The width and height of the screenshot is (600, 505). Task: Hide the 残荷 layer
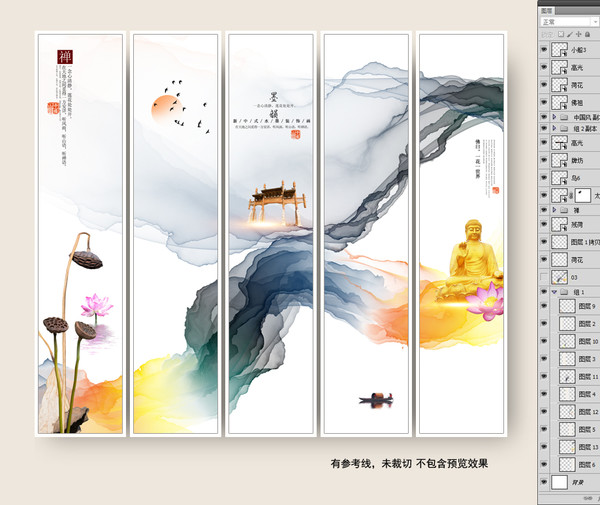coord(544,225)
